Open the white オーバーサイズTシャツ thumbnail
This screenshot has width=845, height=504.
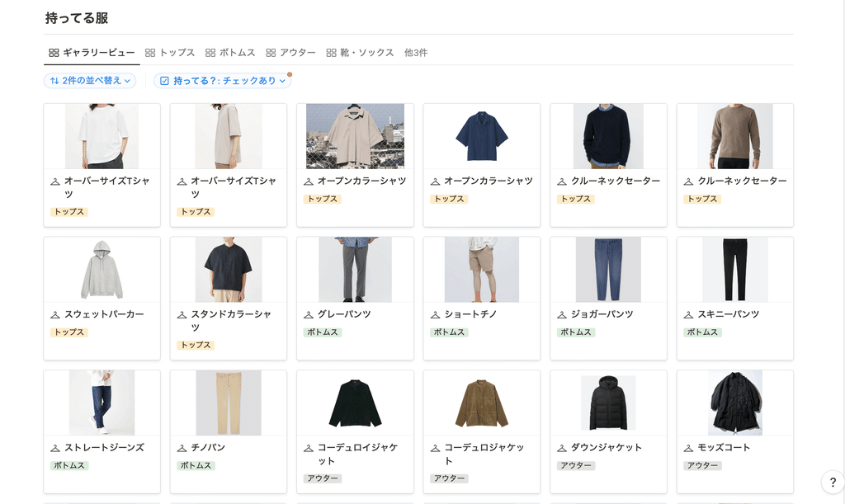pyautogui.click(x=101, y=136)
